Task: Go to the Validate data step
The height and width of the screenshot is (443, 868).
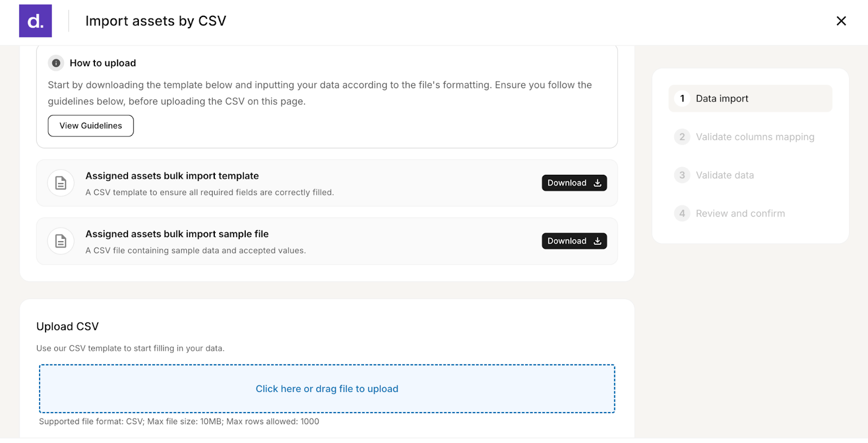Action: point(750,175)
